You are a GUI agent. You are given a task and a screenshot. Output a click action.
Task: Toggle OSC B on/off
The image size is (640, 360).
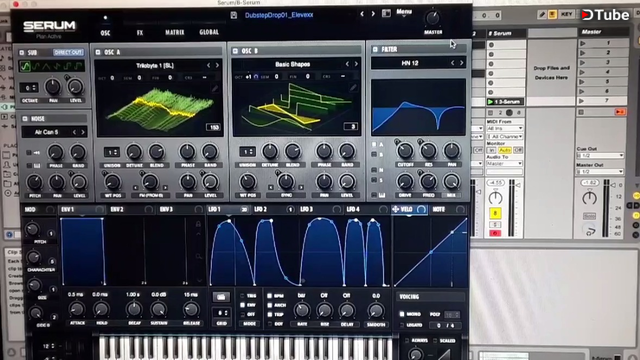tap(235, 51)
